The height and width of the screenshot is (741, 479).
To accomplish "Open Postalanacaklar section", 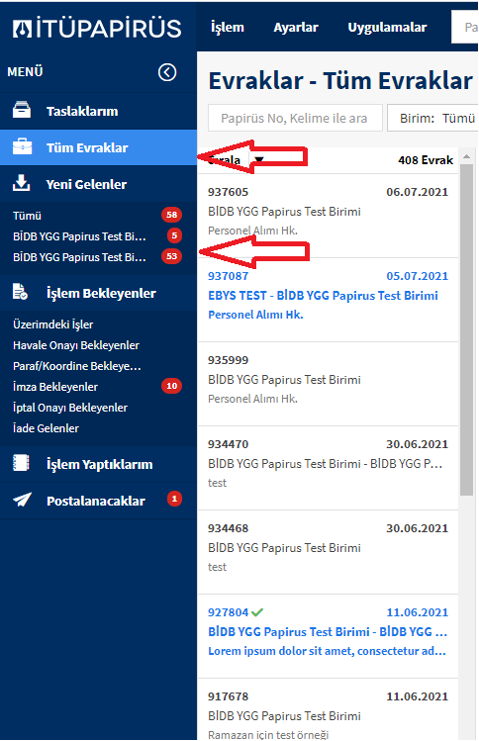I will point(98,500).
